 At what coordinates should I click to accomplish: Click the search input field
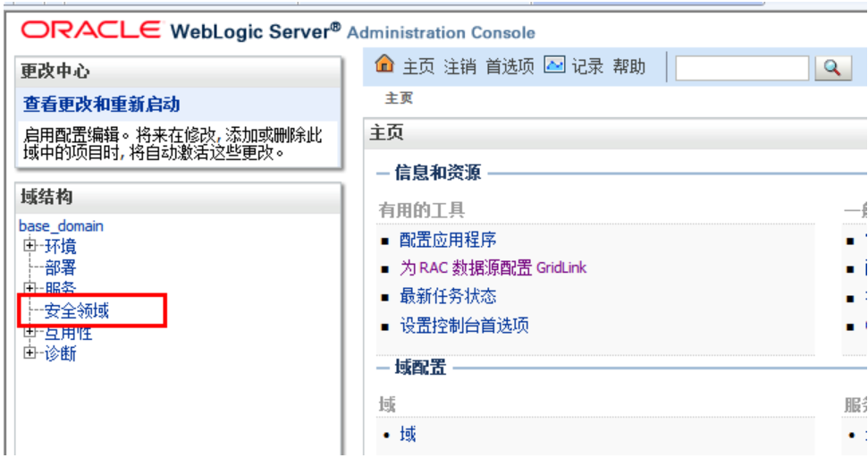pos(742,68)
